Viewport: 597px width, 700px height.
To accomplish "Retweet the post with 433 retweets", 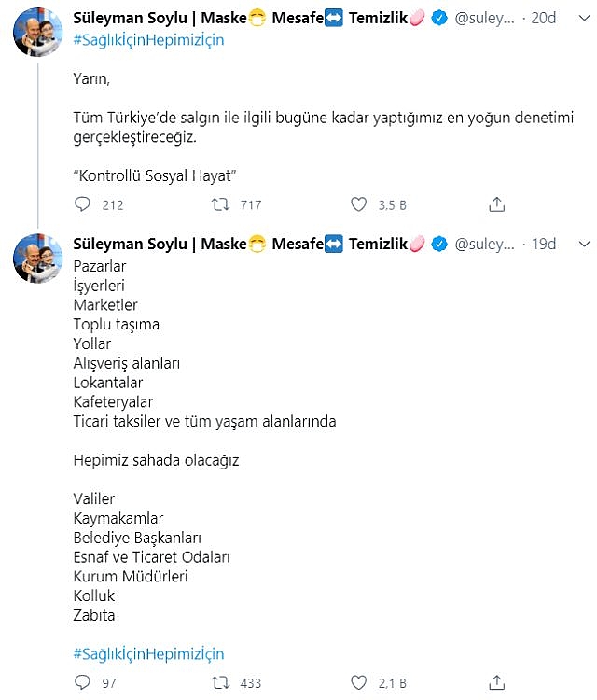I will coord(221,682).
